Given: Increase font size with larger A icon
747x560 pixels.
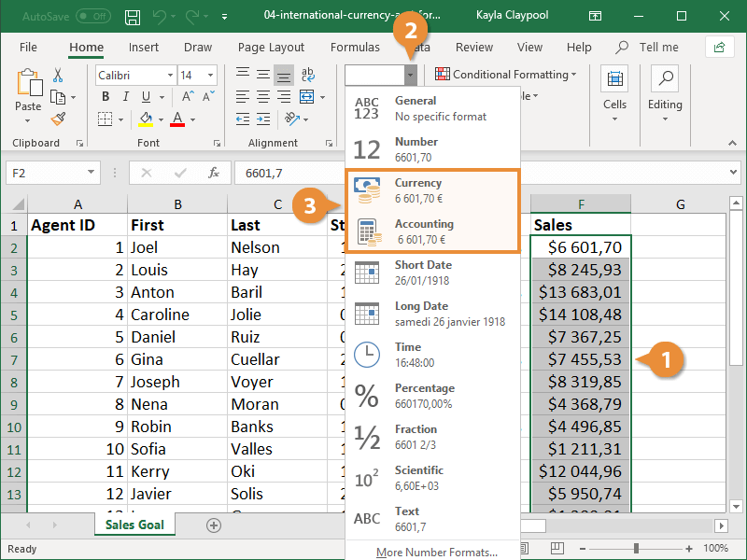Looking at the screenshot, I should 188,97.
